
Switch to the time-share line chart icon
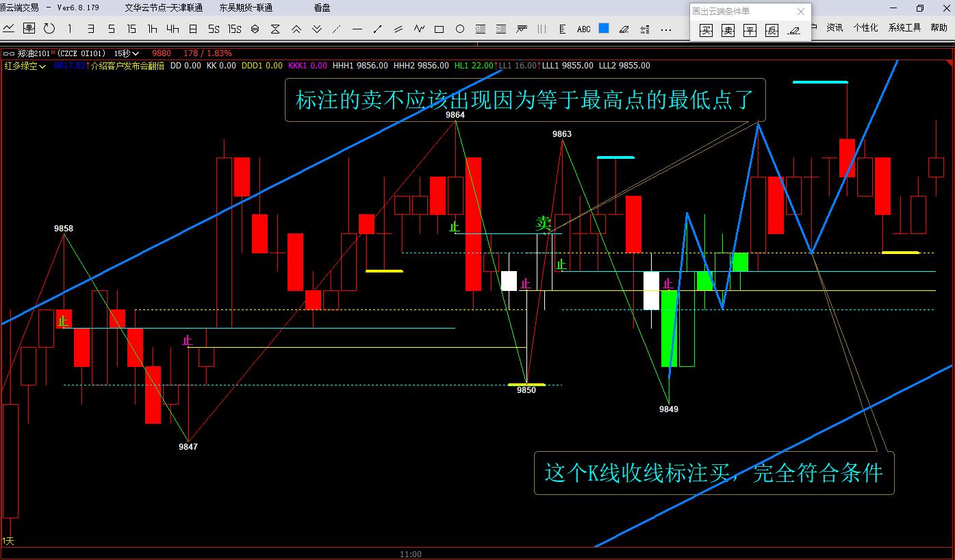tap(9, 29)
